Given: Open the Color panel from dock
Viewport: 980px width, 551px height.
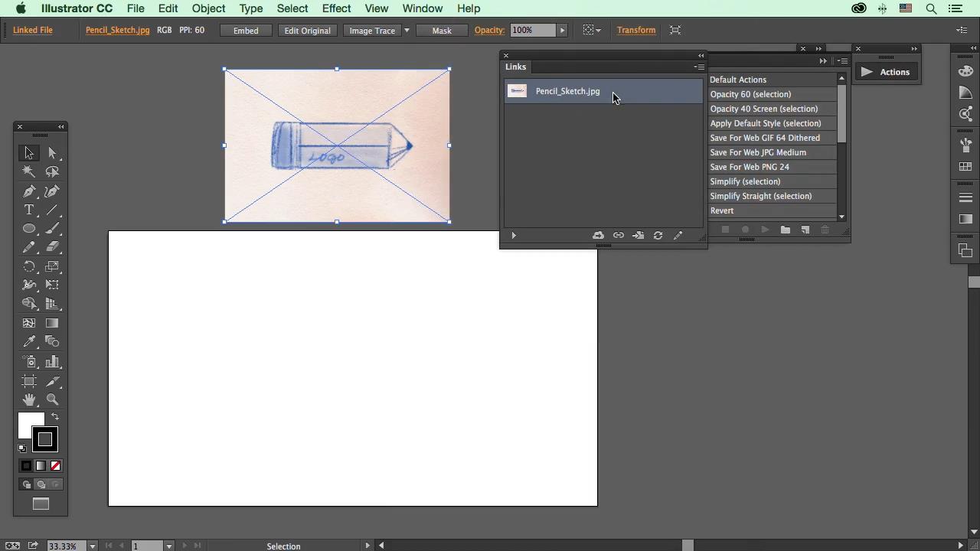Looking at the screenshot, I should [x=965, y=71].
